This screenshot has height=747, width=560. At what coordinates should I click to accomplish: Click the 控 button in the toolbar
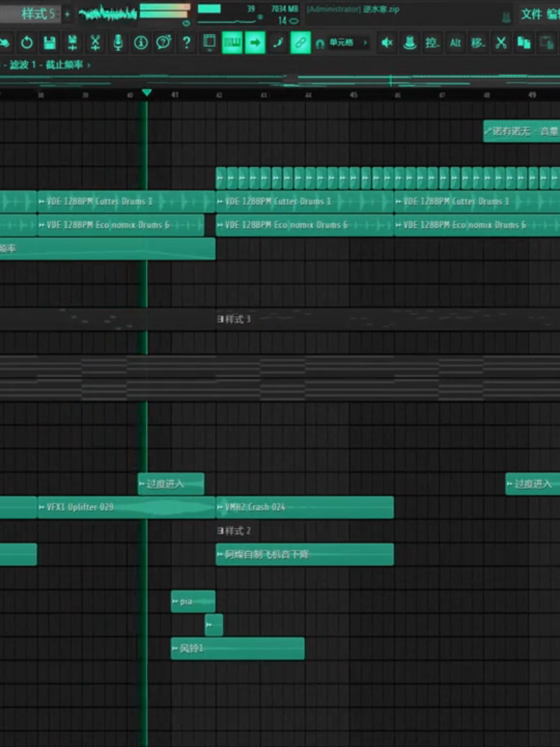pos(432,43)
